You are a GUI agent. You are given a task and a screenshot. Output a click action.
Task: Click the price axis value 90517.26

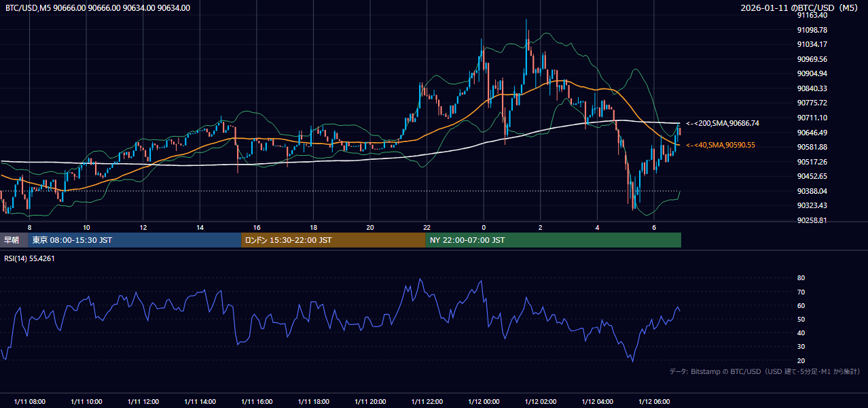(x=812, y=162)
